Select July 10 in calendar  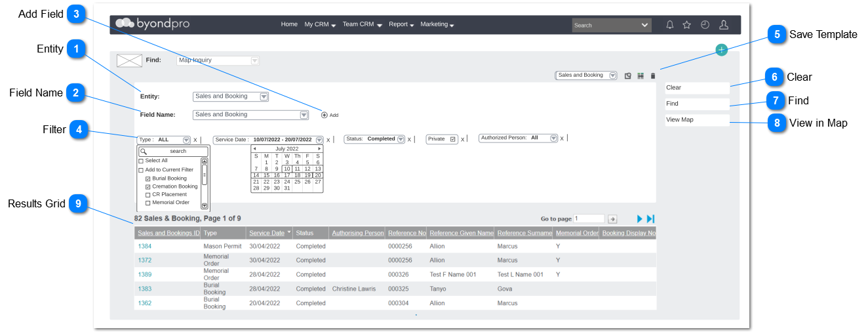click(286, 169)
